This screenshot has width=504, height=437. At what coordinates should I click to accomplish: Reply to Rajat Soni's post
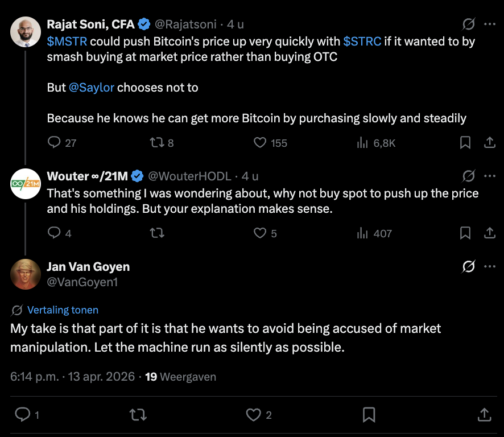pos(55,143)
